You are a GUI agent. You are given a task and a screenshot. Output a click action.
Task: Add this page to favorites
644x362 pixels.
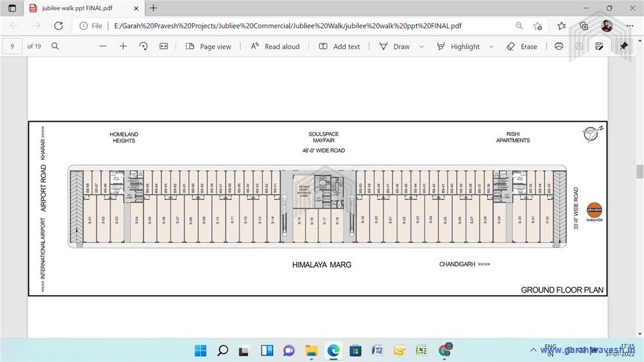(x=538, y=26)
